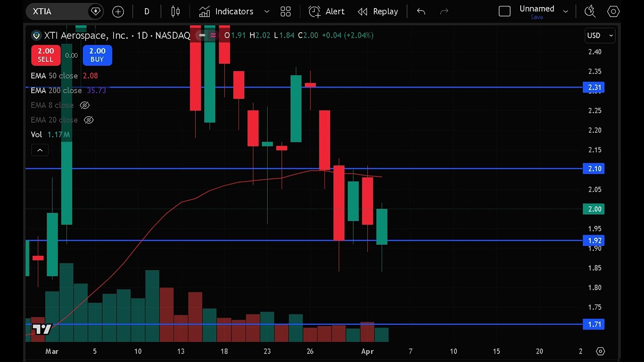This screenshot has width=644, height=362.
Task: Open the Unnamed layout name
Action: [x=537, y=9]
